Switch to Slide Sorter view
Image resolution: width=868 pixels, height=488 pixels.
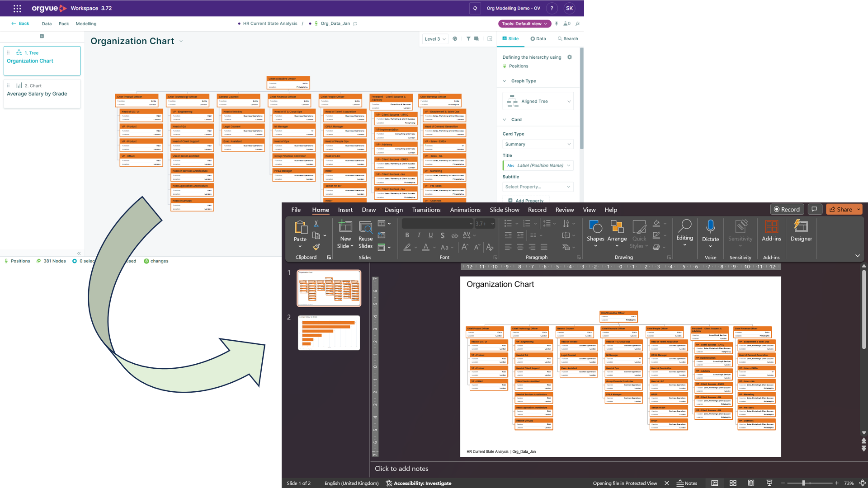click(733, 483)
